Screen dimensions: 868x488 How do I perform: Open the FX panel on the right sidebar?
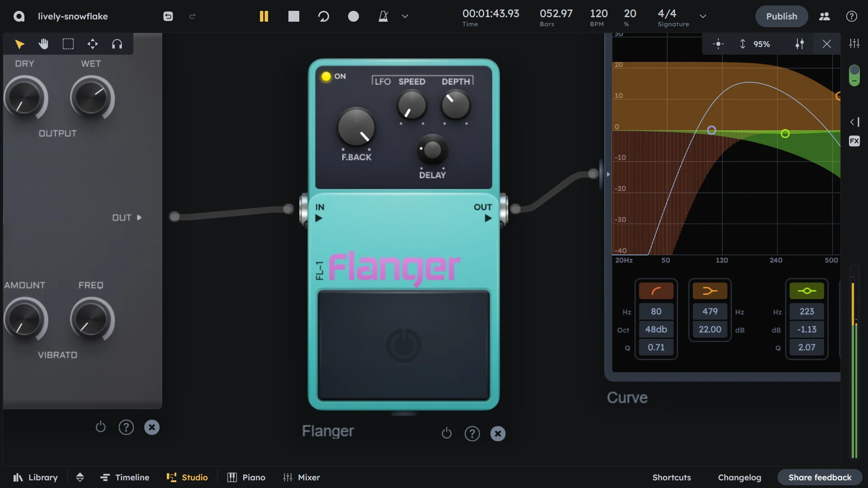pos(854,141)
